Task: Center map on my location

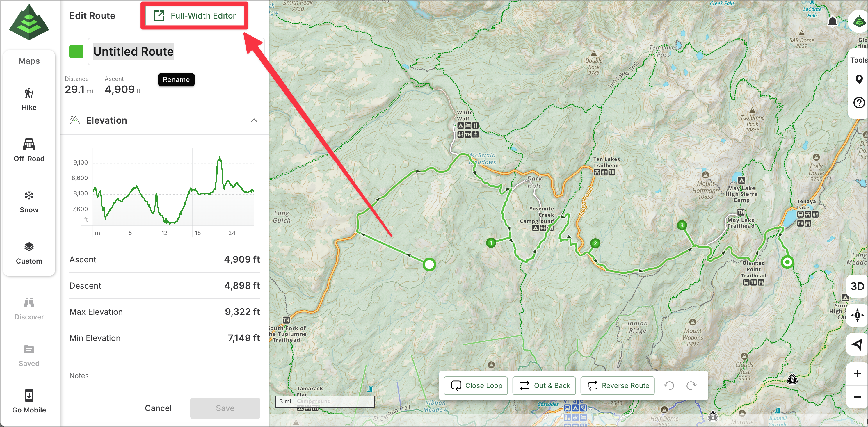Action: click(857, 344)
